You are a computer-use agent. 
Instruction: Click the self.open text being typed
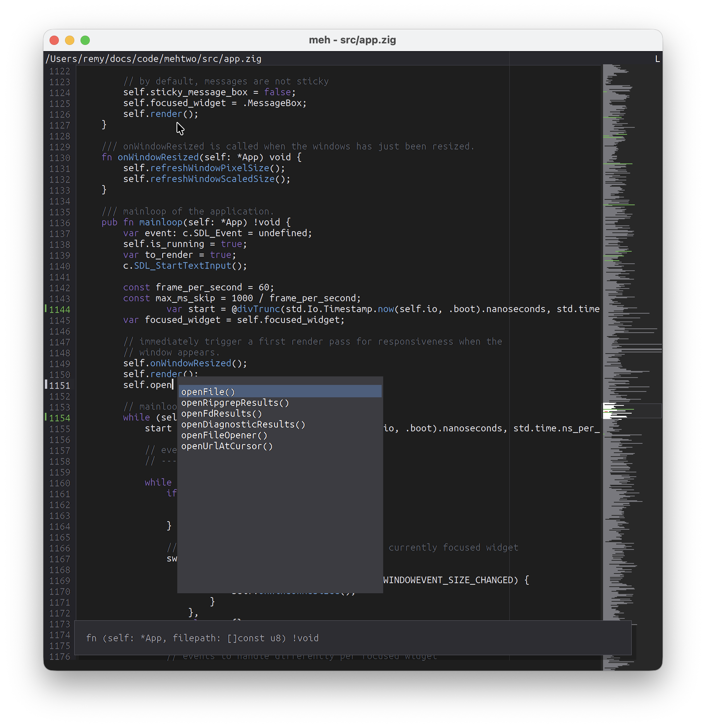(147, 385)
